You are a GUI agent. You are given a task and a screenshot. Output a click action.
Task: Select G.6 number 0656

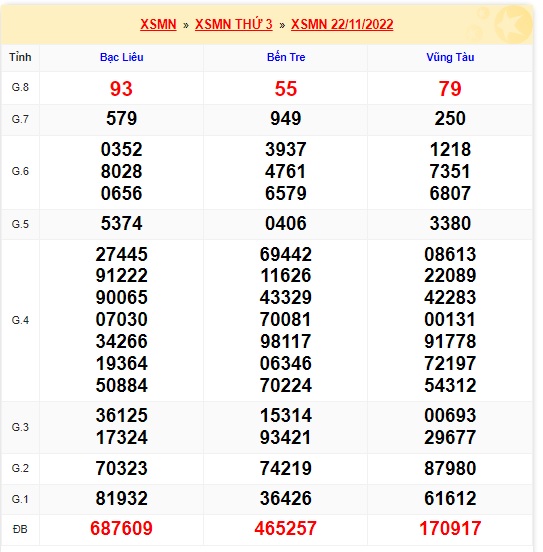coord(121,193)
